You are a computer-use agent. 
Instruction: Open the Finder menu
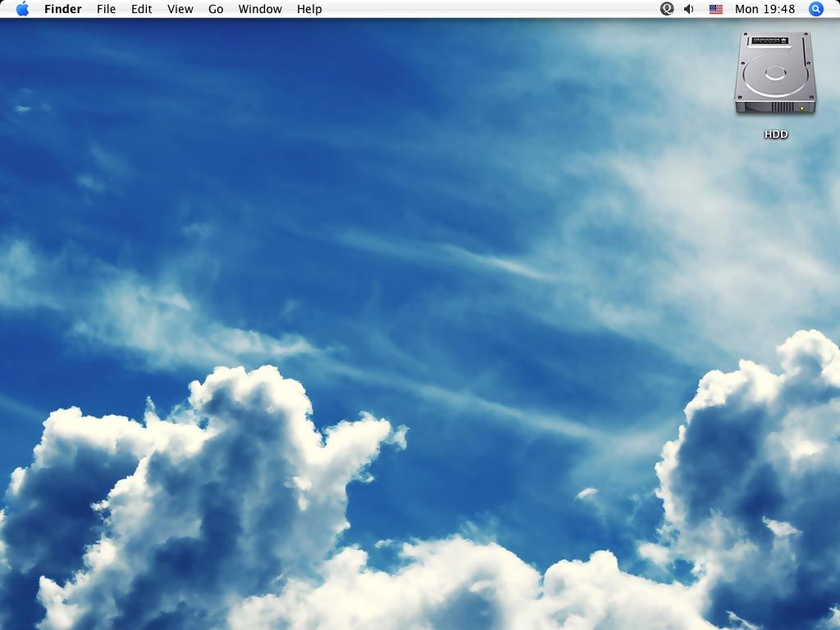tap(63, 9)
